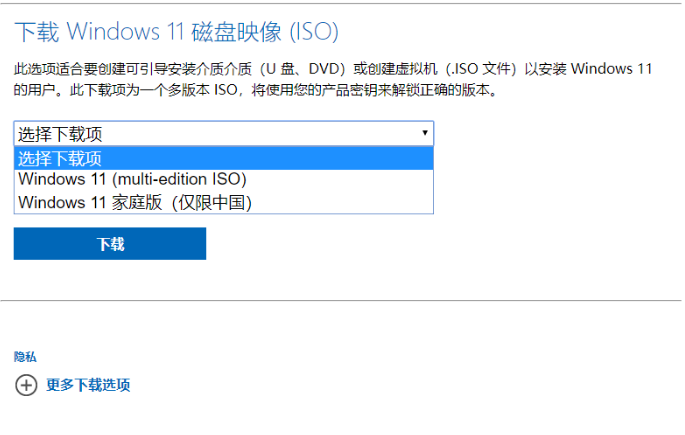Click the horizontal divider above the heading
Viewport: 685px width, 435px height.
point(340,2)
